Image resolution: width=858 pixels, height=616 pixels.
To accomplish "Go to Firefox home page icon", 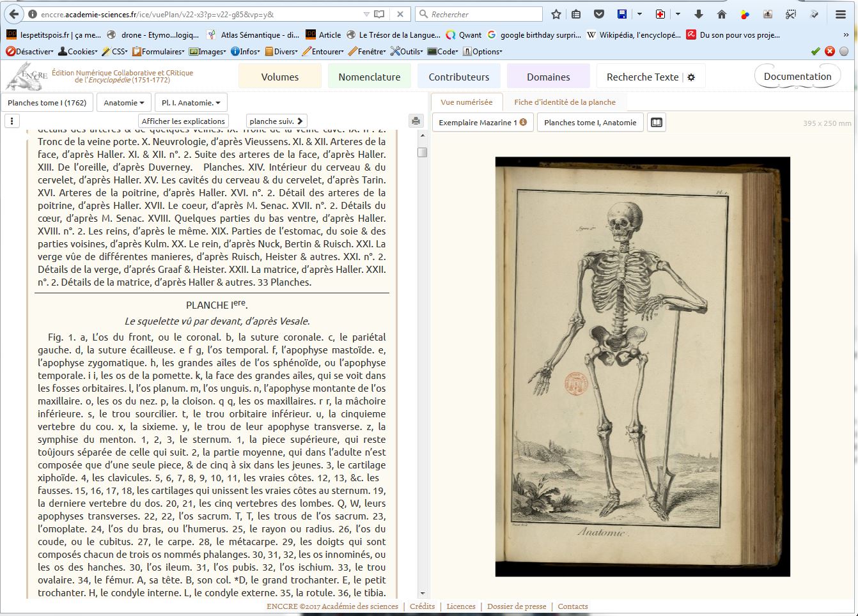I will [722, 14].
